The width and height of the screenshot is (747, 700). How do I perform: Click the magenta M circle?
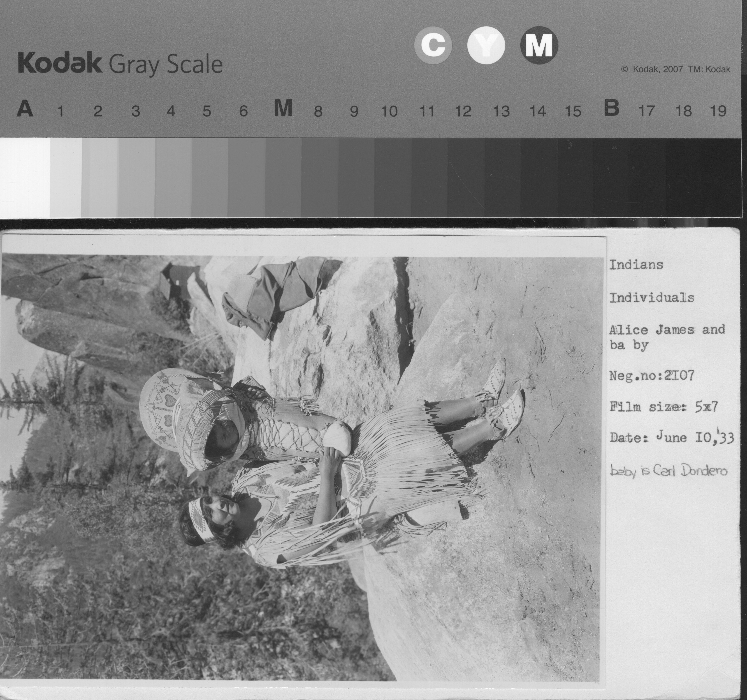[x=539, y=45]
